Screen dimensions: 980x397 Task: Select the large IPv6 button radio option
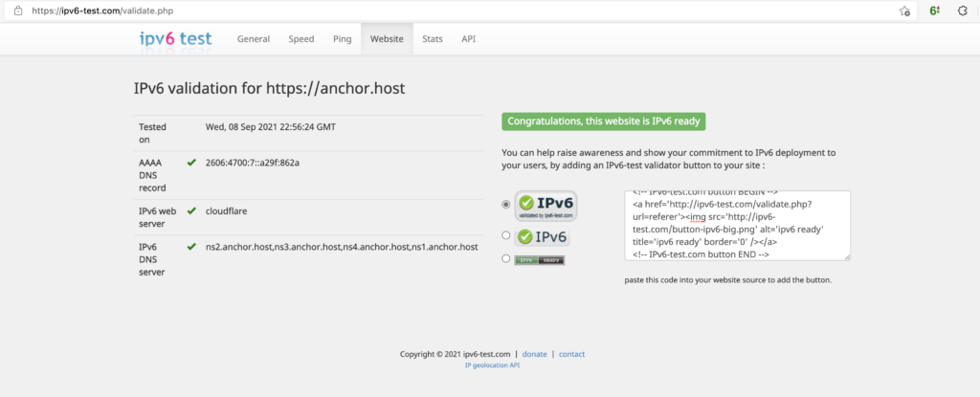click(x=506, y=205)
